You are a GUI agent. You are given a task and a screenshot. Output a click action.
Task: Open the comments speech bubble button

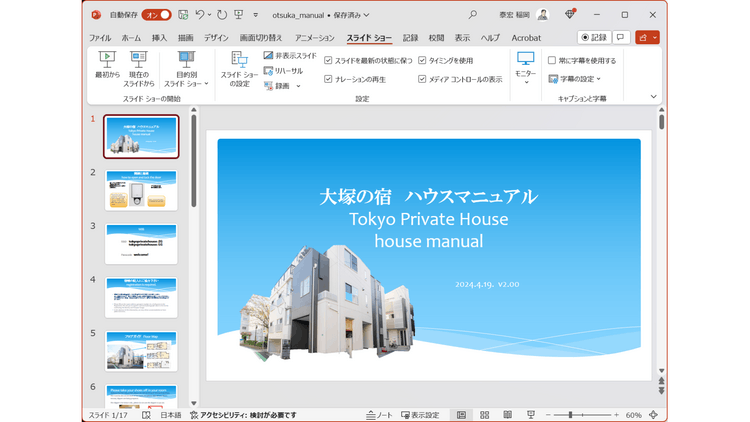click(621, 37)
